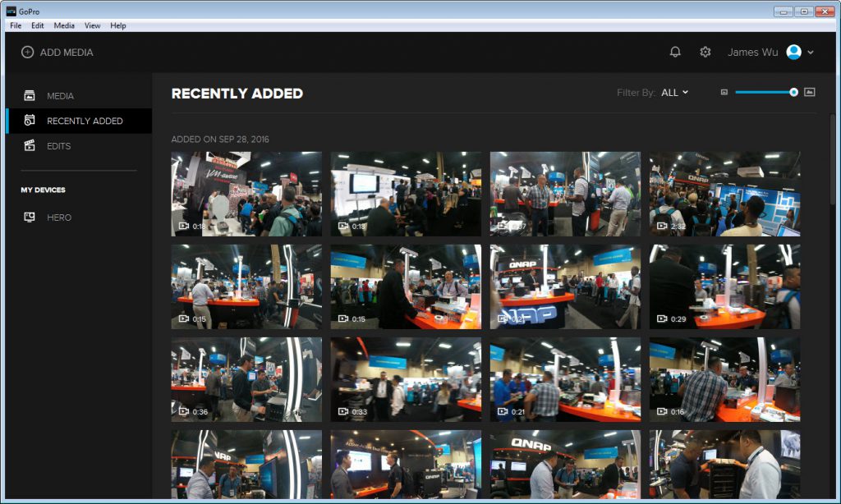Click the HERO device icon

30,218
